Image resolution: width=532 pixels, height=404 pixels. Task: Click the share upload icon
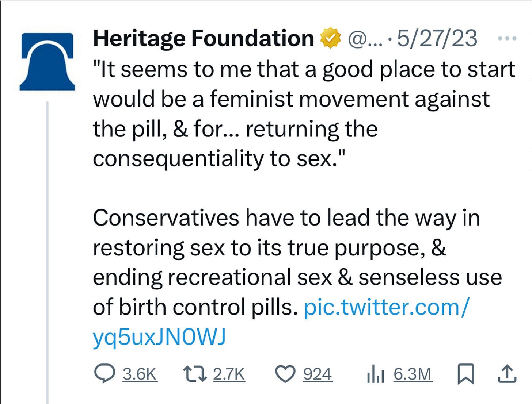coord(507,374)
